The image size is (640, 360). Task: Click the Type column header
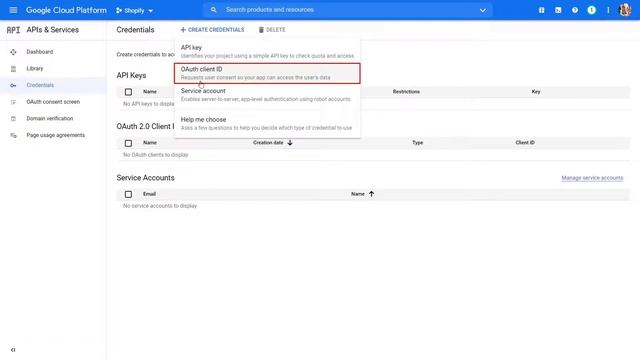tap(418, 143)
